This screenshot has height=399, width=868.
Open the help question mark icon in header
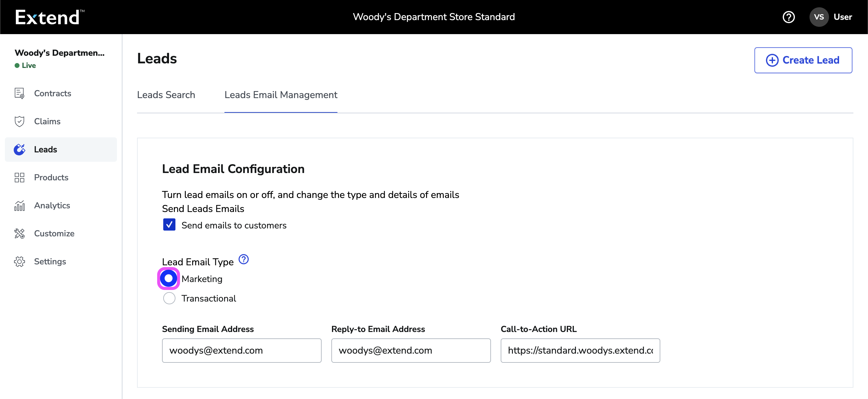click(x=789, y=17)
